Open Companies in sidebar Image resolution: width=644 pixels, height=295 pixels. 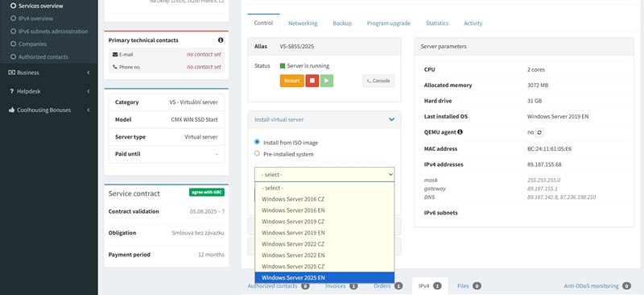pos(32,44)
